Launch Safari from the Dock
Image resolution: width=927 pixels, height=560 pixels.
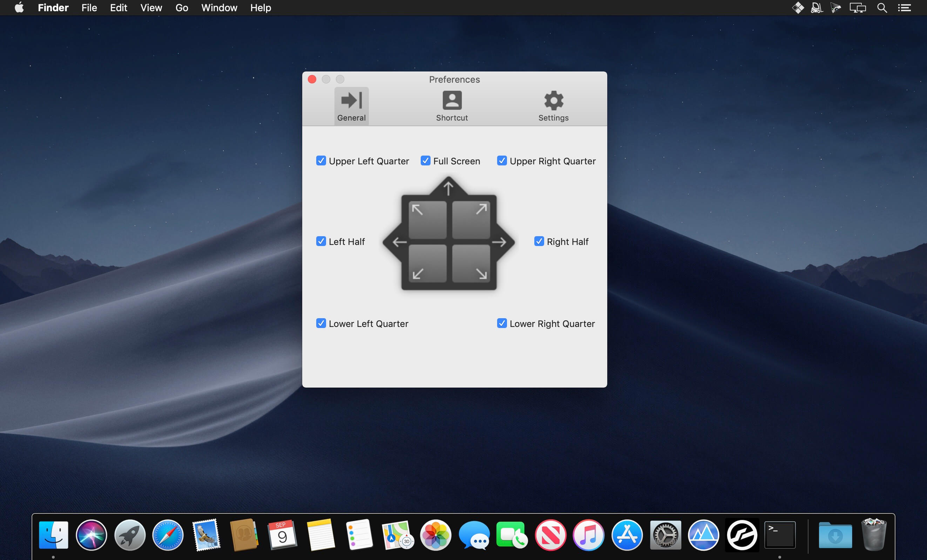[x=168, y=535]
